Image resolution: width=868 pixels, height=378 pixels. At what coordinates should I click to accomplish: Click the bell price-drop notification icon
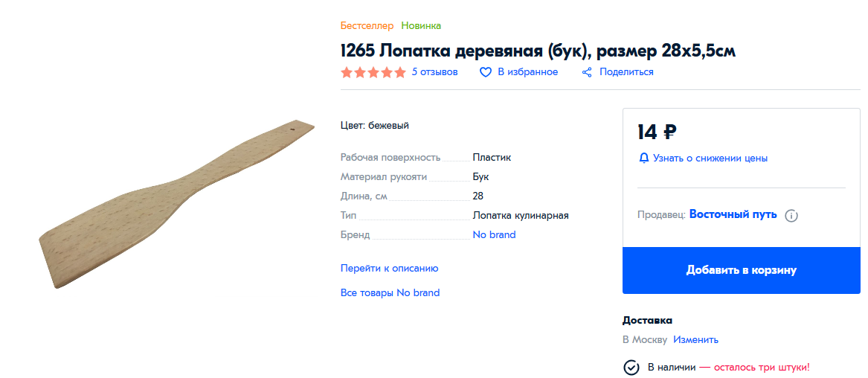[643, 158]
